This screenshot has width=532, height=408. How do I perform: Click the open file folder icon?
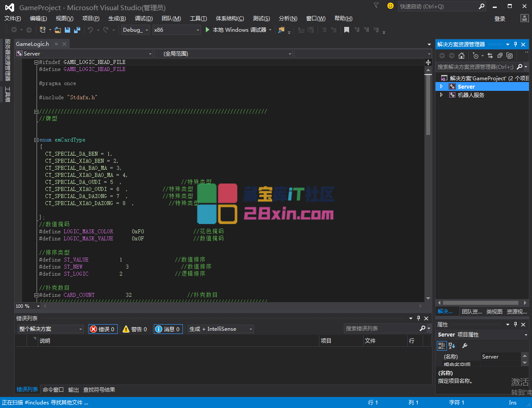point(57,30)
